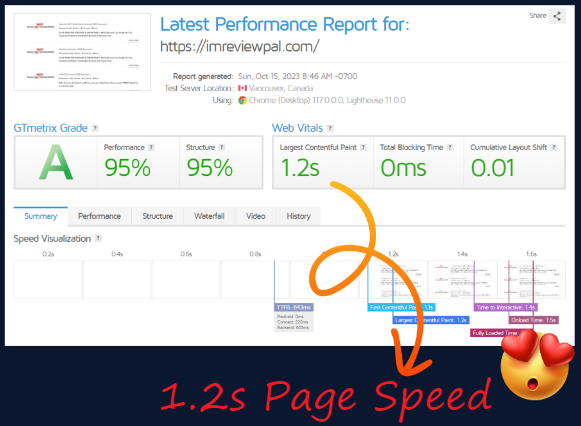Open Largest Contentful Paint help icon
Image resolution: width=581 pixels, height=426 pixels.
coord(363,147)
